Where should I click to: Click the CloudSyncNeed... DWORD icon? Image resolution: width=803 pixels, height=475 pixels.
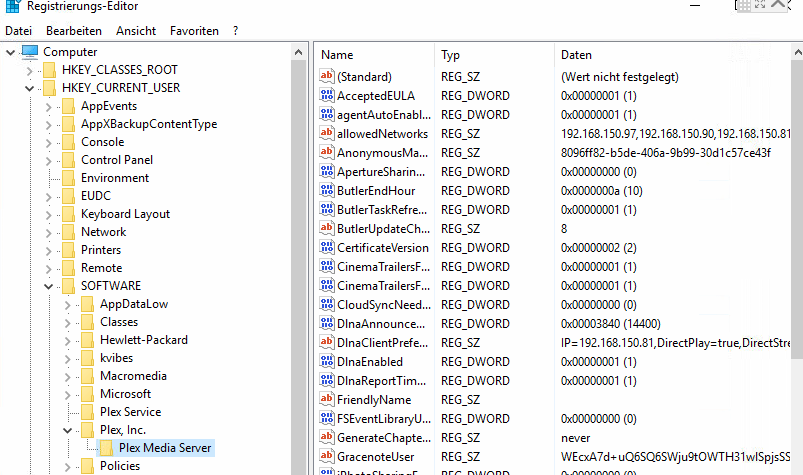(326, 305)
